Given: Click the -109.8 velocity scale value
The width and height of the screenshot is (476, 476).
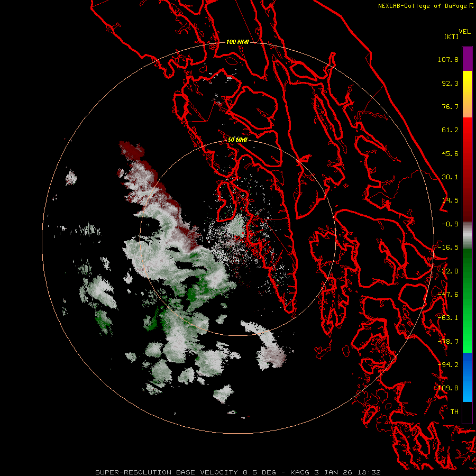Looking at the screenshot, I should tap(446, 388).
